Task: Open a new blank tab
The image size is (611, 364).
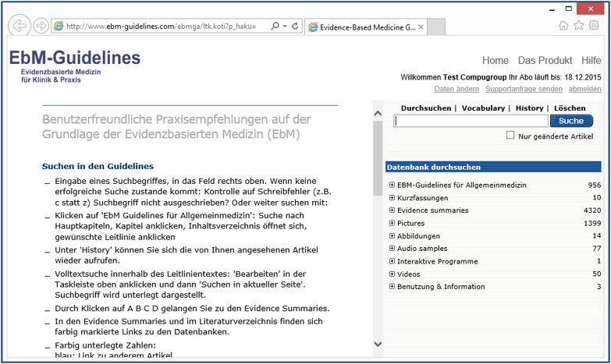Action: click(436, 27)
